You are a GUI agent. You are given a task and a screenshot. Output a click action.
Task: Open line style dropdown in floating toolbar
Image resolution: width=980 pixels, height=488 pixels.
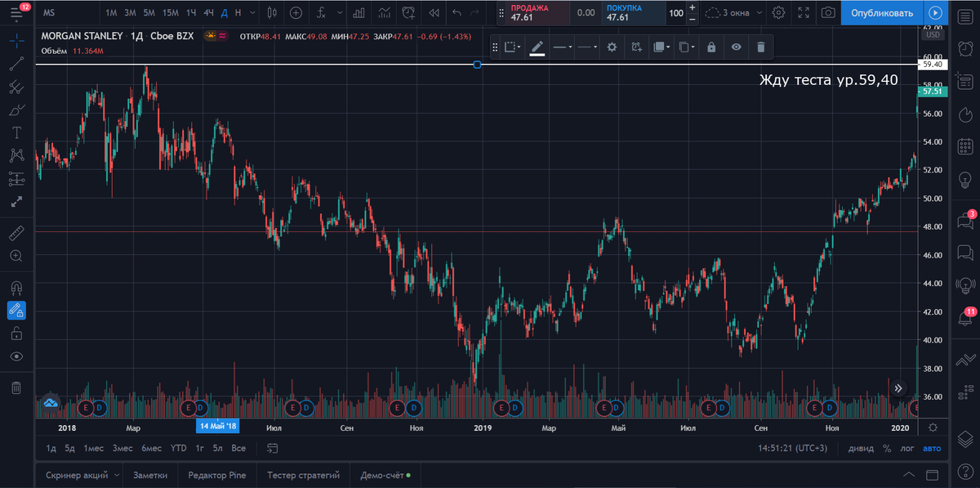[x=587, y=47]
